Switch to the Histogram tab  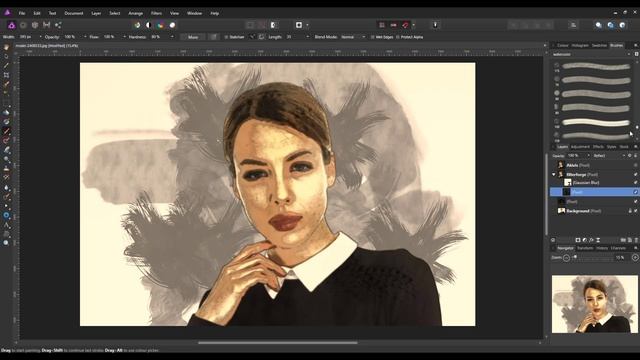580,45
